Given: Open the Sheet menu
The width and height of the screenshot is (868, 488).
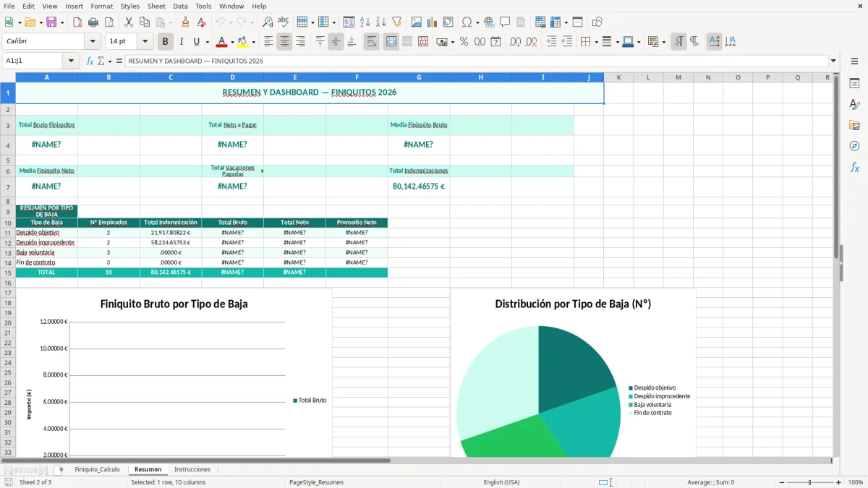Looking at the screenshot, I should click(157, 6).
